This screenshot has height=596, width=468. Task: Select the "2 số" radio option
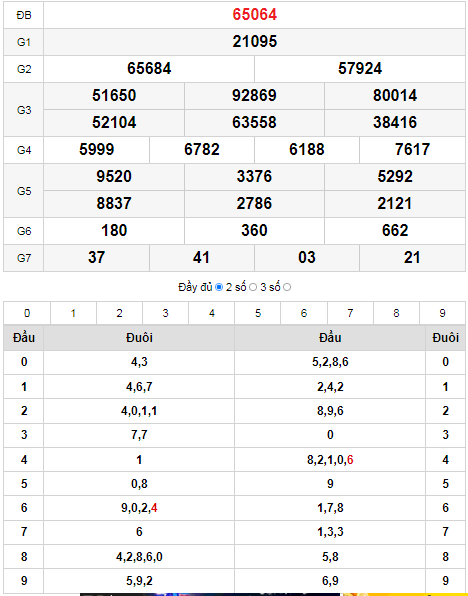tap(253, 287)
